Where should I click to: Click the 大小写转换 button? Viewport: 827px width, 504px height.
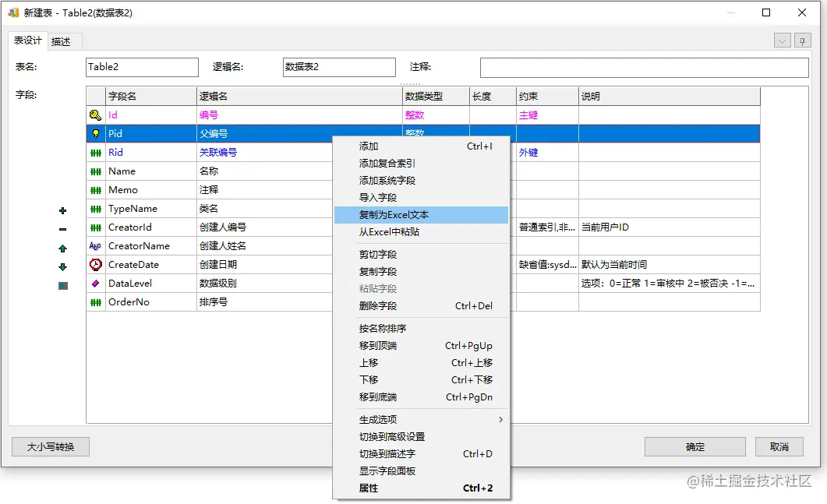click(x=51, y=447)
